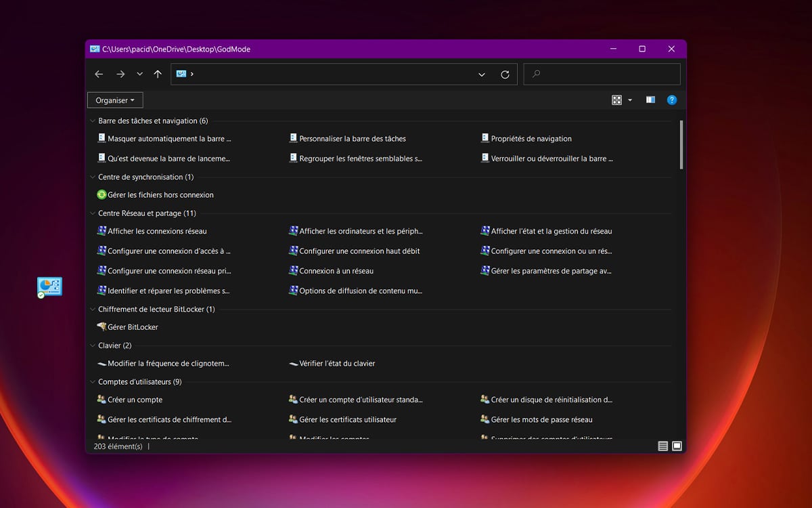The width and height of the screenshot is (812, 508).
Task: Open Gérer BitLocker item
Action: [x=133, y=327]
